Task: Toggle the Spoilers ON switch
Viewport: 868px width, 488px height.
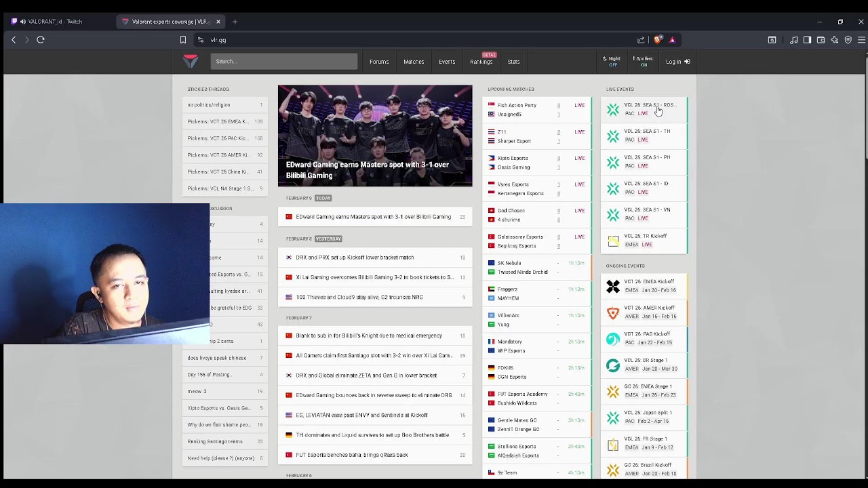Action: click(643, 62)
